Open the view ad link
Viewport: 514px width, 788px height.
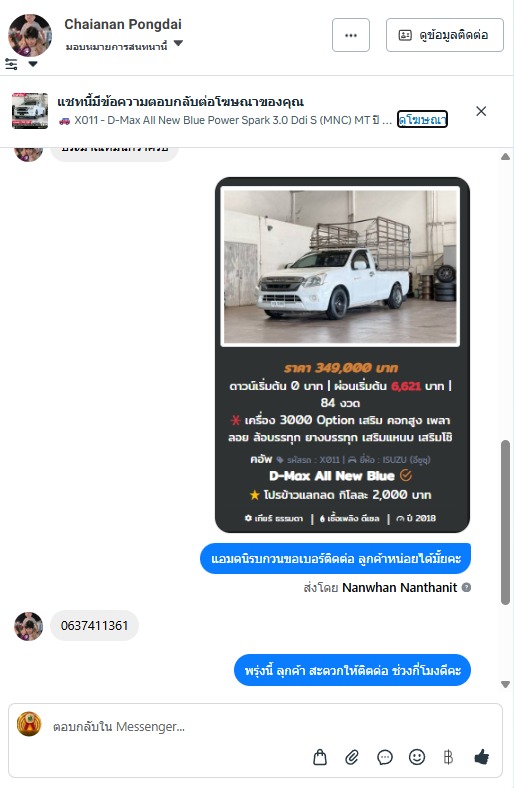point(422,119)
